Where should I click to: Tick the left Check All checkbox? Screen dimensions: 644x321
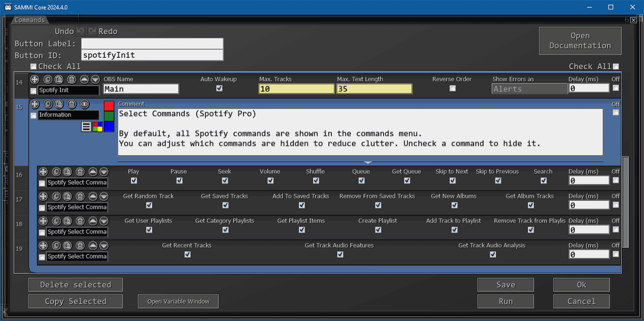tap(33, 67)
